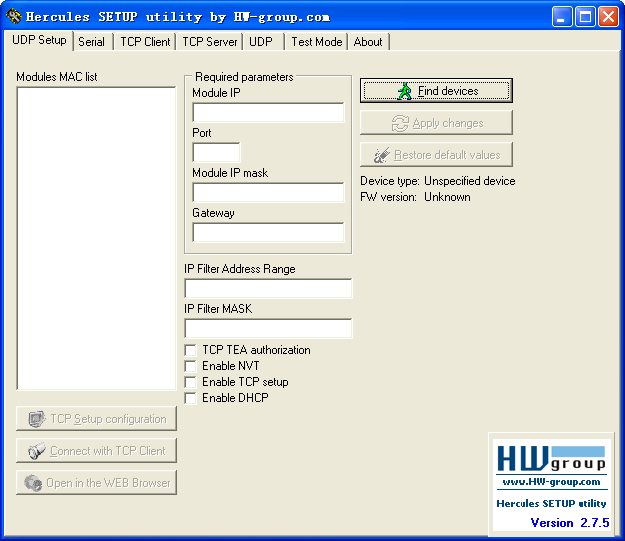Focus the IP Filter Address Range field
625x541 pixels.
(268, 288)
